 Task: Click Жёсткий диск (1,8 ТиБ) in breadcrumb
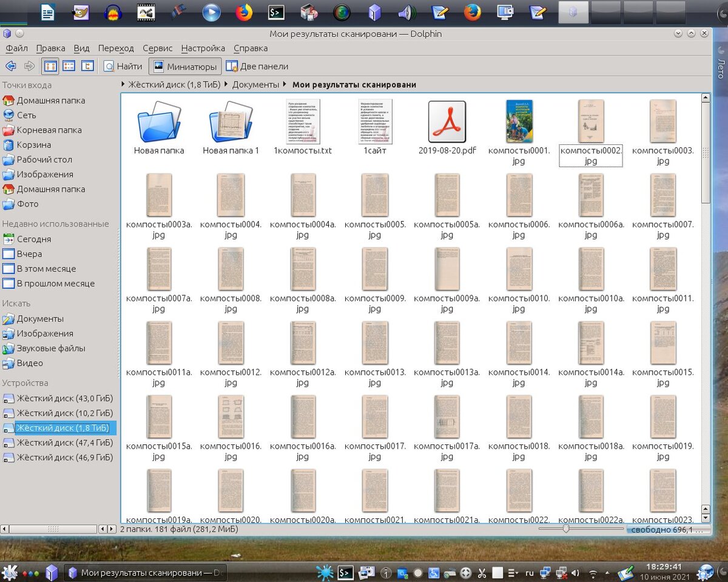(174, 85)
